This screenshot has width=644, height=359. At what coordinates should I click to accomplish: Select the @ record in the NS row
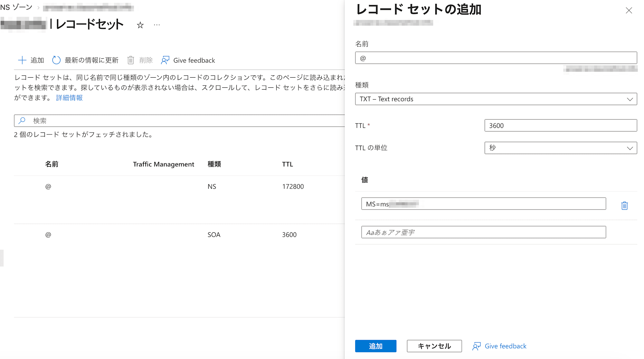click(48, 187)
